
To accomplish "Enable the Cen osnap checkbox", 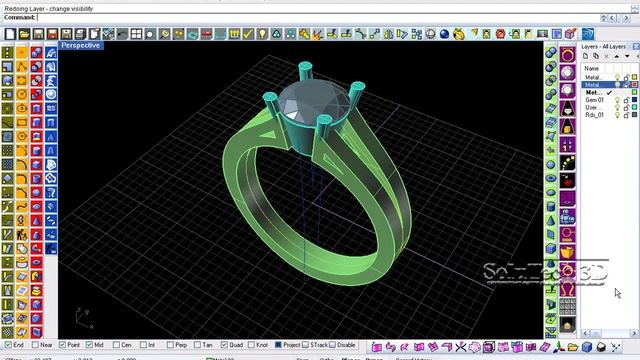I will click(x=116, y=345).
